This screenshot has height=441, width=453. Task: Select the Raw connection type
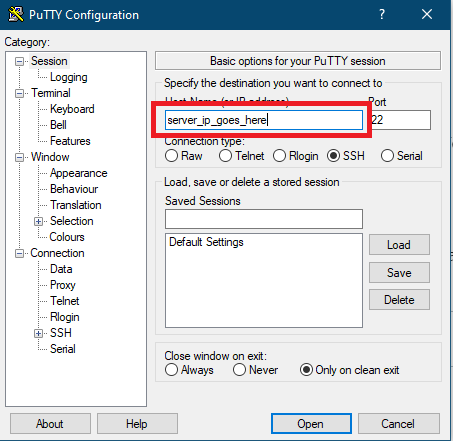coord(171,156)
